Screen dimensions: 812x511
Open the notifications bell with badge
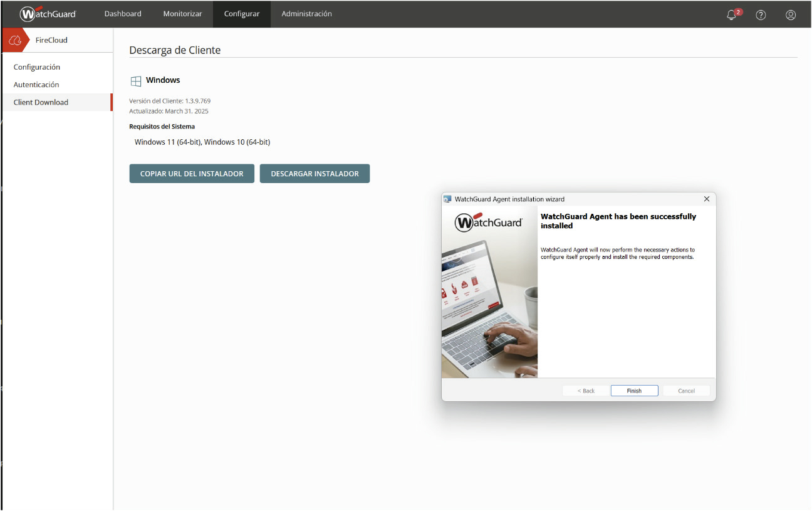[x=732, y=15]
